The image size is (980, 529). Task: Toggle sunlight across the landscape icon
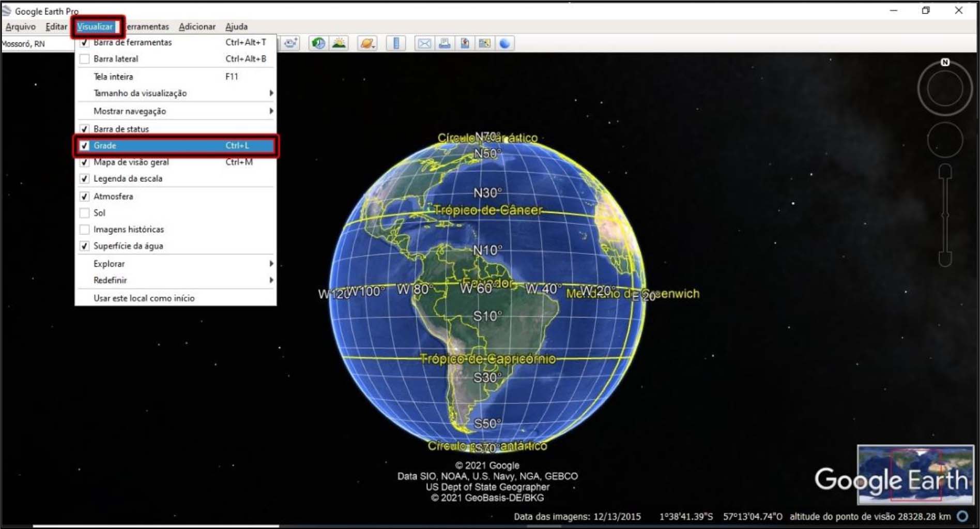339,43
